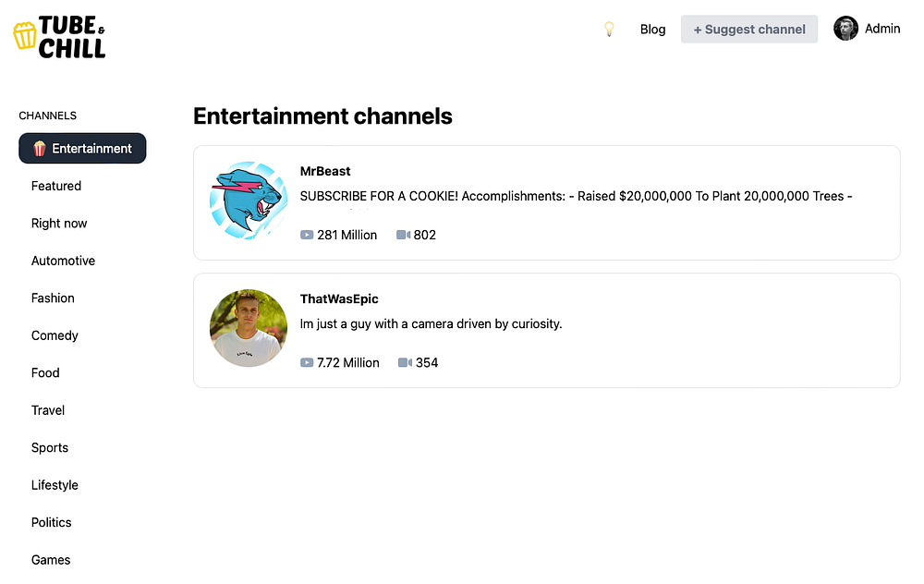
Task: Browse Politics channels
Action: (x=51, y=523)
